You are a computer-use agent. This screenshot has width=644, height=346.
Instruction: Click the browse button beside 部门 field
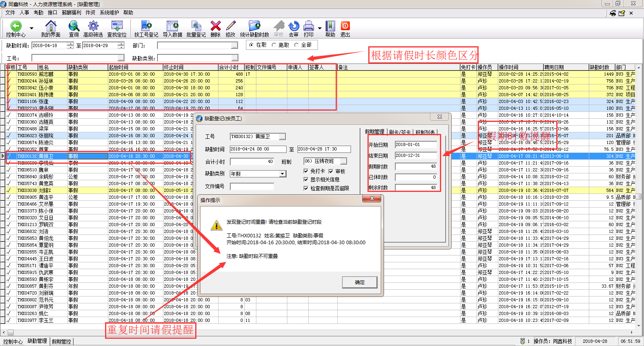tap(234, 46)
